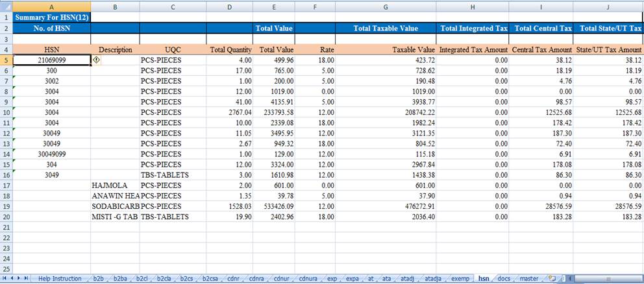
Task: Switch to the exemp sheet tab
Action: coord(460,279)
